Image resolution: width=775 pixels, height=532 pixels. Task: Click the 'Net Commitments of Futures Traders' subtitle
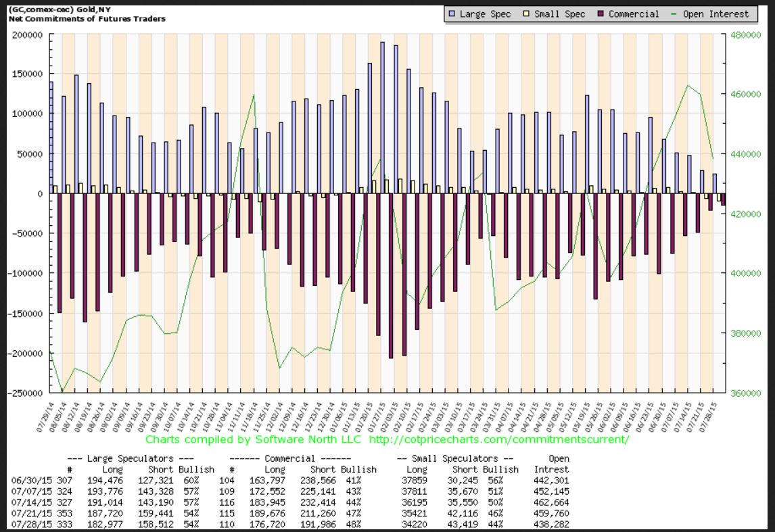coord(87,18)
